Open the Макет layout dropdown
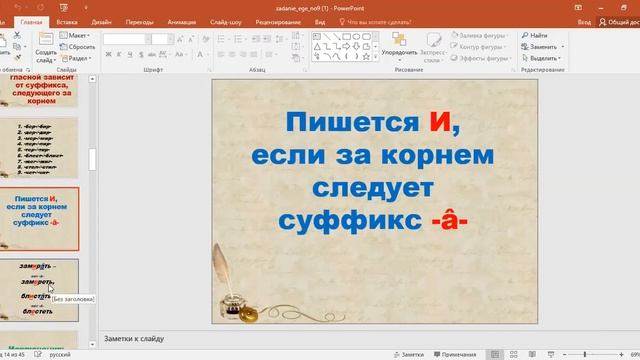Image resolution: width=640 pixels, height=360 pixels. pos(75,36)
